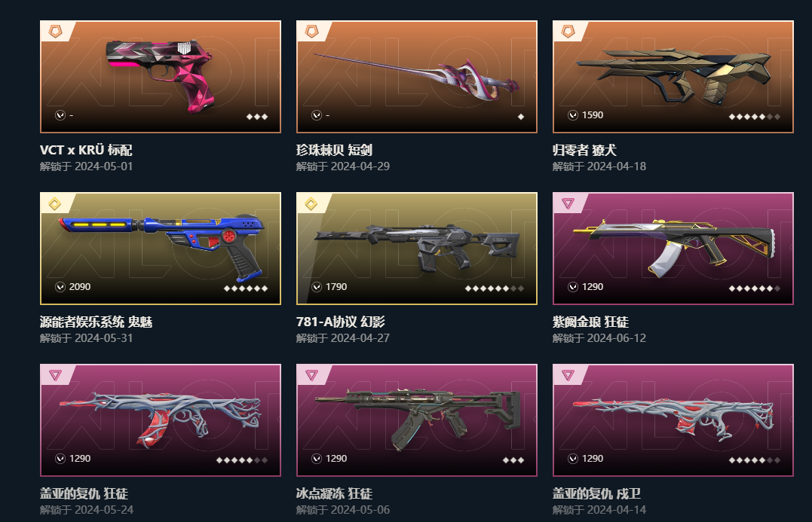Click the gold tier badge on 781-A协议 幻影

pyautogui.click(x=311, y=204)
